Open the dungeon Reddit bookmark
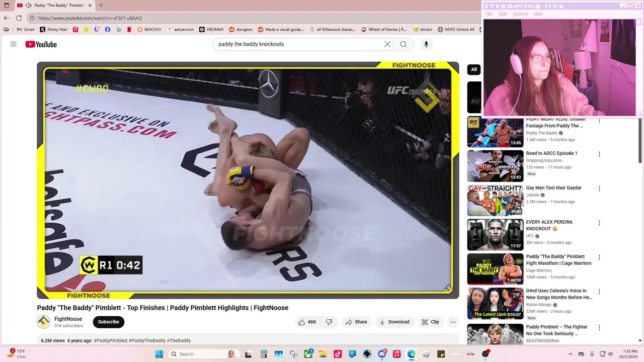This screenshot has height=362, width=644. click(x=240, y=30)
